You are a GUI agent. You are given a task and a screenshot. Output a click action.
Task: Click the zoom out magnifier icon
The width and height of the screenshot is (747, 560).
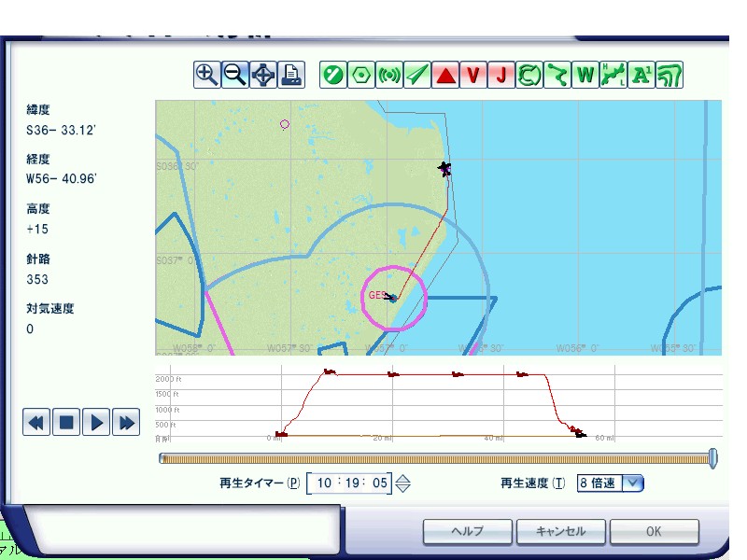tap(235, 75)
